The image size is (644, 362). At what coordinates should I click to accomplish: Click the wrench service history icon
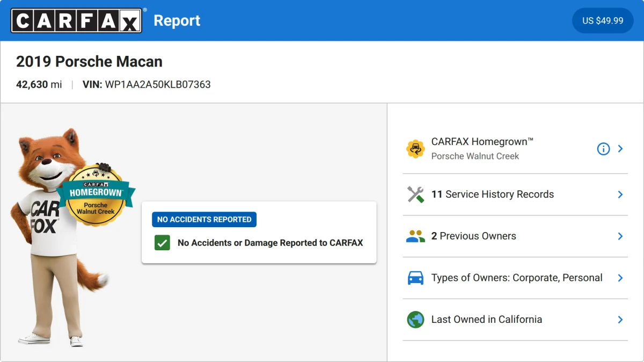point(415,194)
